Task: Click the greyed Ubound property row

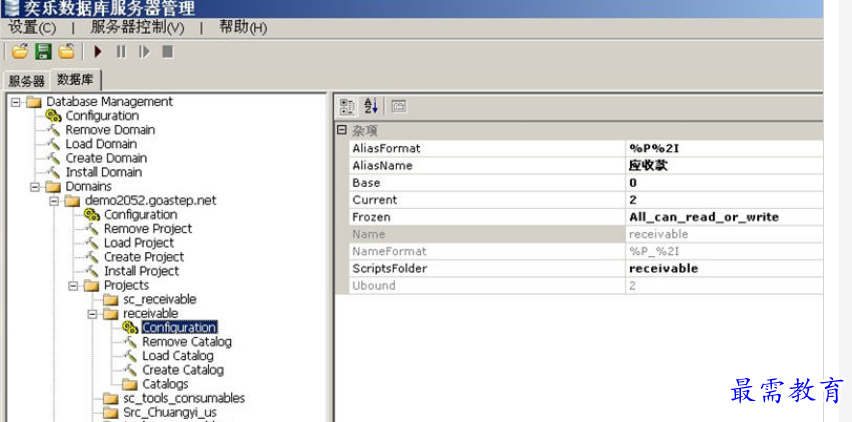Action: pyautogui.click(x=586, y=286)
